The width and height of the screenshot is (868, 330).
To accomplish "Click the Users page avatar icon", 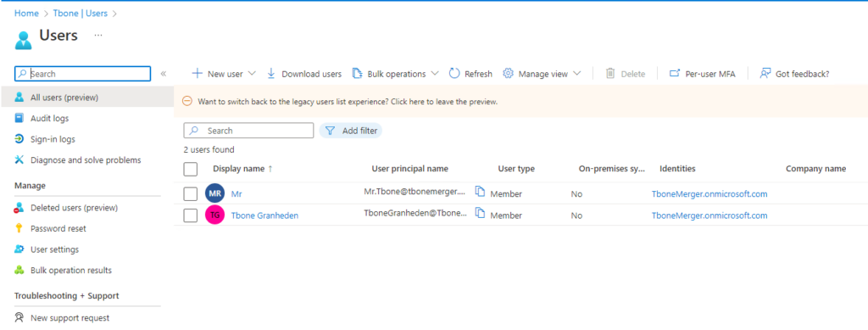I will (x=23, y=40).
